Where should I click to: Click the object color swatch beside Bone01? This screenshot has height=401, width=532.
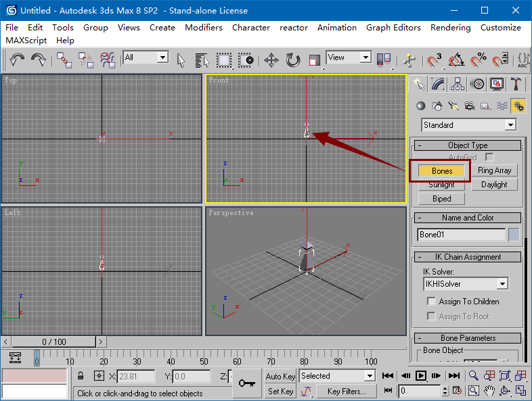[514, 235]
